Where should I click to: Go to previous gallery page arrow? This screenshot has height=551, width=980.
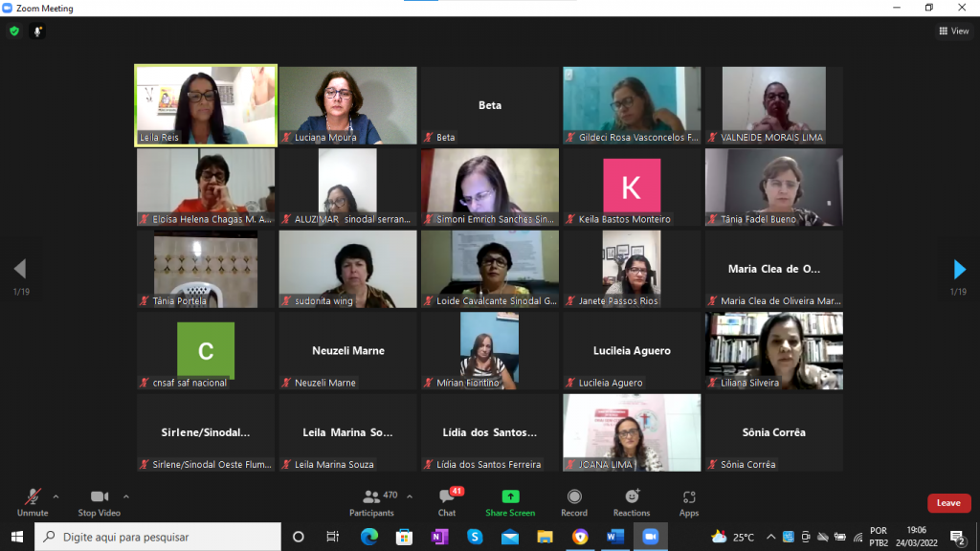click(20, 270)
